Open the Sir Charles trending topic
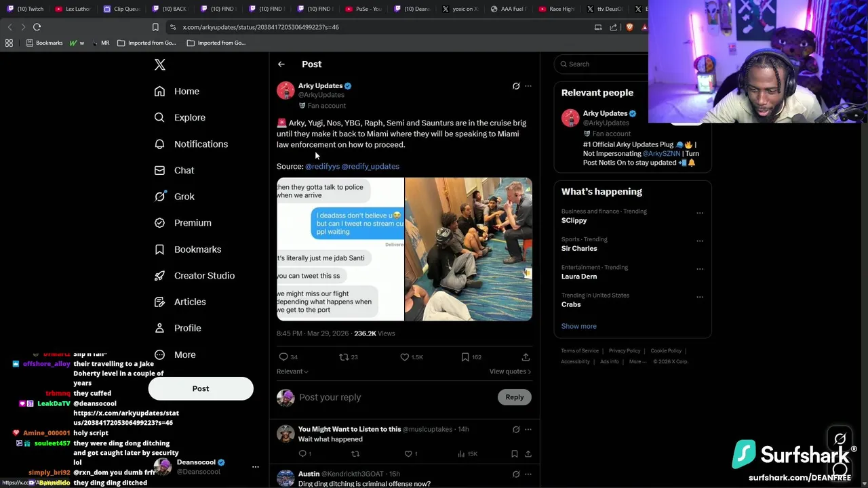Image resolution: width=868 pixels, height=488 pixels. click(x=579, y=249)
